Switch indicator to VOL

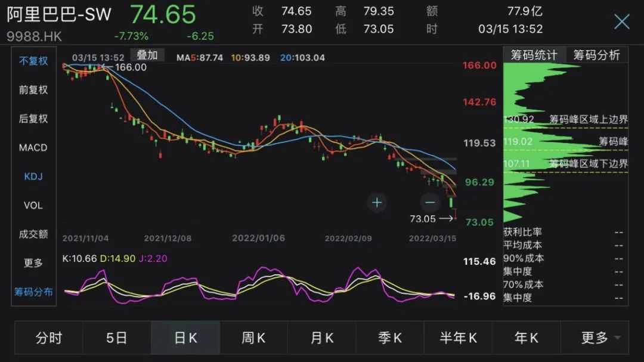33,205
